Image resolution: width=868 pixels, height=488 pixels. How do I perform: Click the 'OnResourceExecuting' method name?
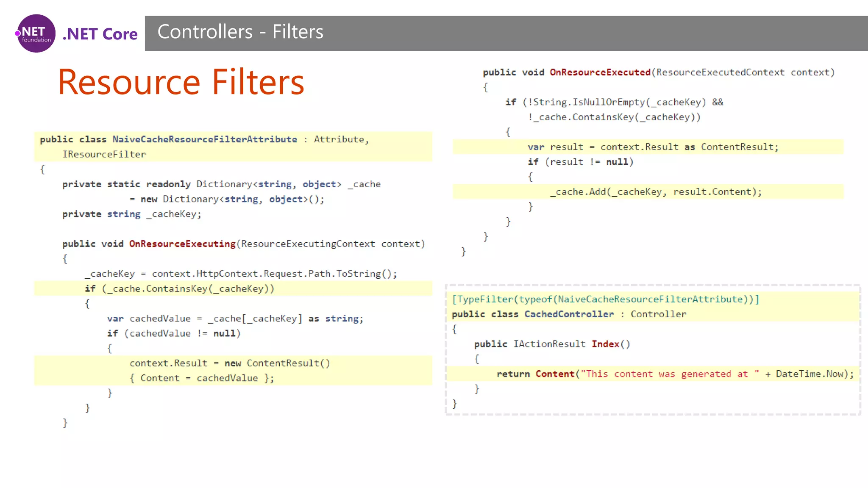pyautogui.click(x=182, y=244)
